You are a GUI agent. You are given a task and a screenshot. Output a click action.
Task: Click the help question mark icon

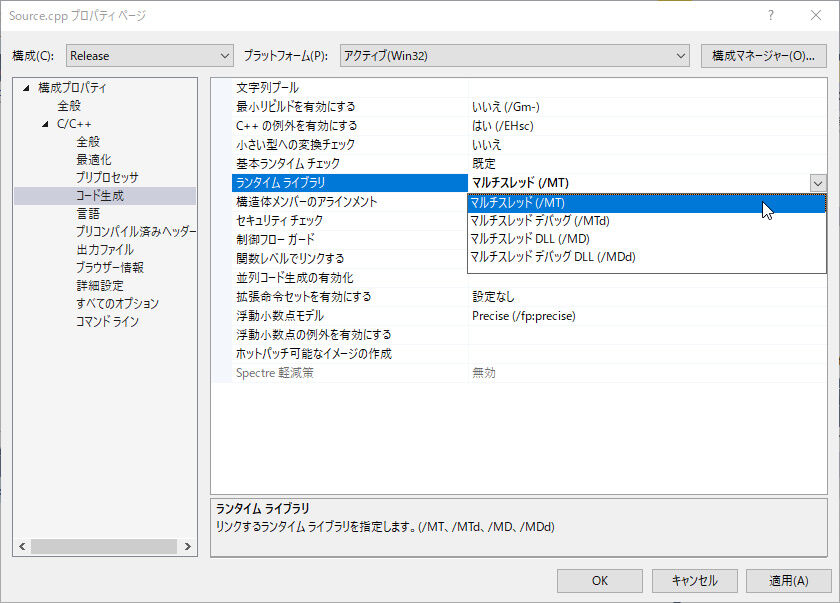(770, 15)
